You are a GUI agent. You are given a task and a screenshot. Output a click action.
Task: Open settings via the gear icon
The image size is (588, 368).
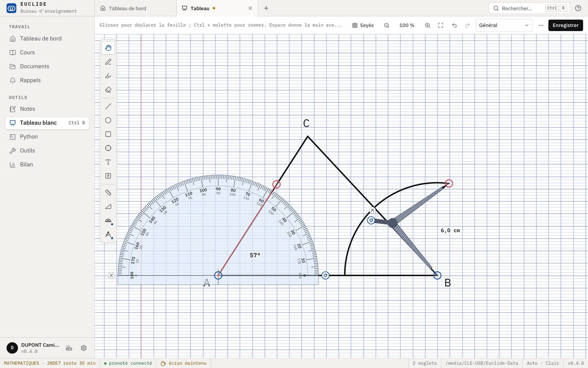(x=84, y=348)
